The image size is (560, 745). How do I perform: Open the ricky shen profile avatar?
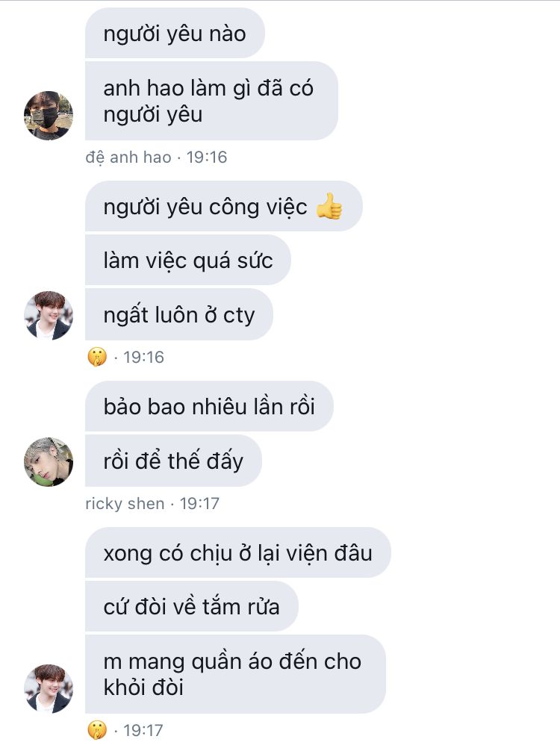49,462
